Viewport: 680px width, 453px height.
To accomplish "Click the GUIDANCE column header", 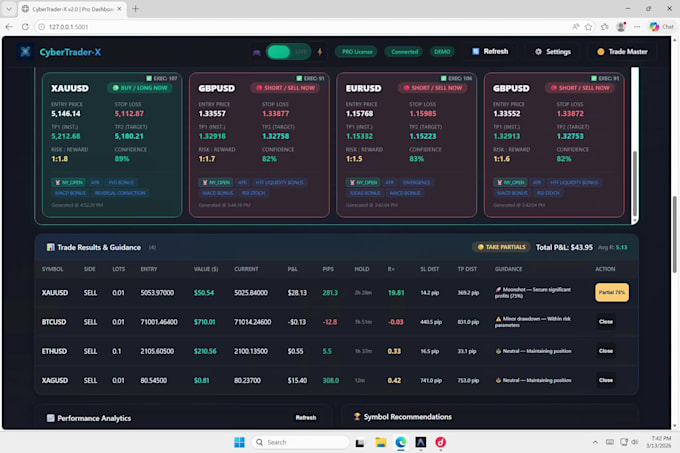I will pos(508,269).
